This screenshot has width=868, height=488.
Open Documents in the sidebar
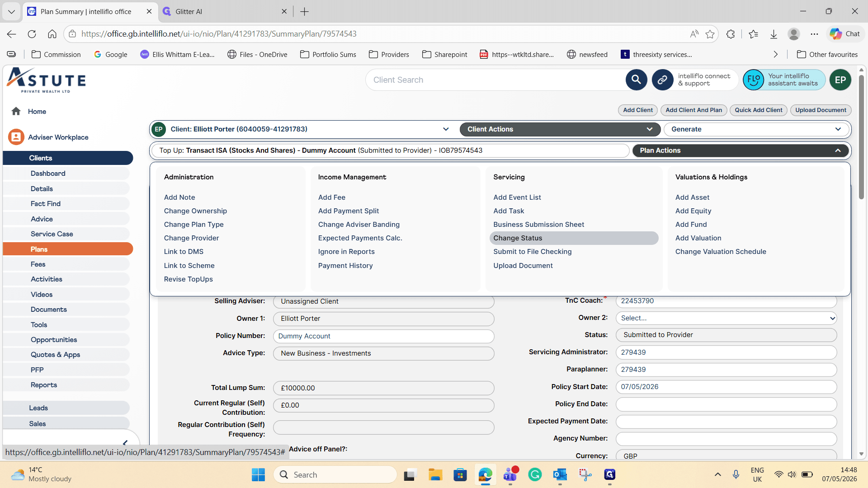tap(66, 310)
